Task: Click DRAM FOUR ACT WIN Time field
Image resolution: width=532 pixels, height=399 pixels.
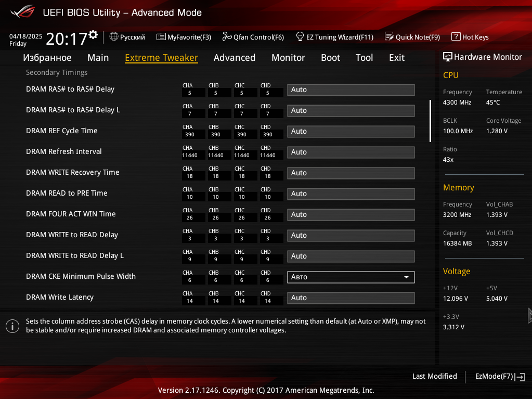Action: point(351,215)
